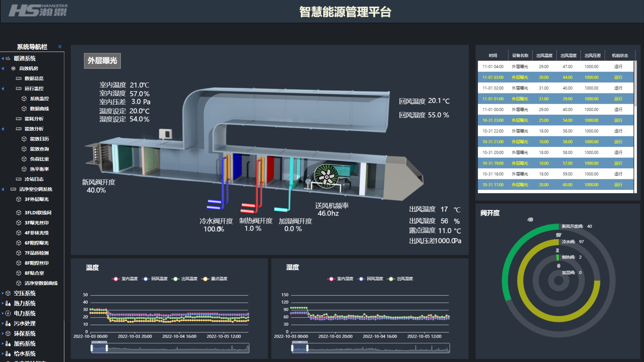
Task: Collapse the 洁净室空调系统 tree node
Action: pyautogui.click(x=3, y=189)
